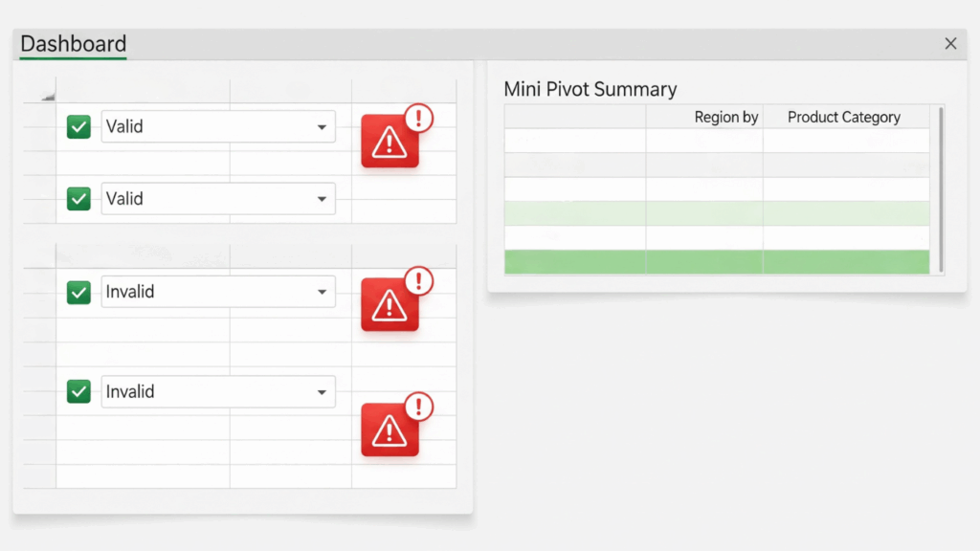Viewport: 980px width, 551px height.
Task: Switch to the Dashboard tab
Action: tap(73, 44)
